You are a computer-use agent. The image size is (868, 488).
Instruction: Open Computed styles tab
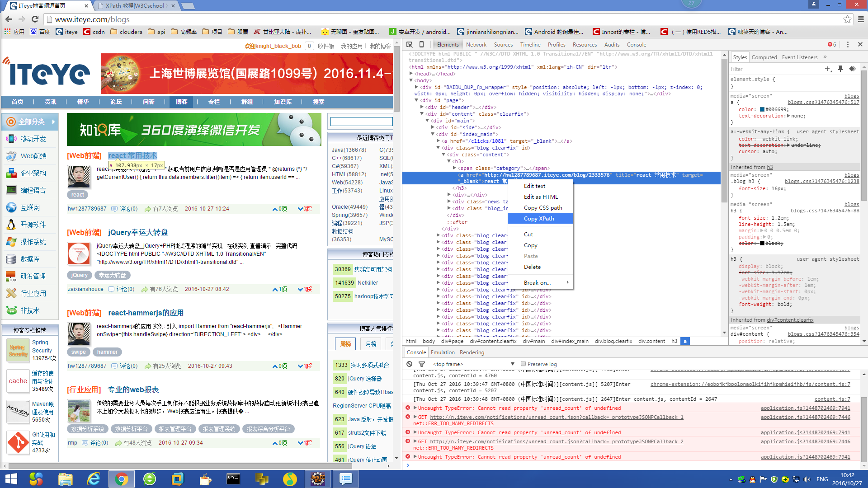(x=764, y=57)
